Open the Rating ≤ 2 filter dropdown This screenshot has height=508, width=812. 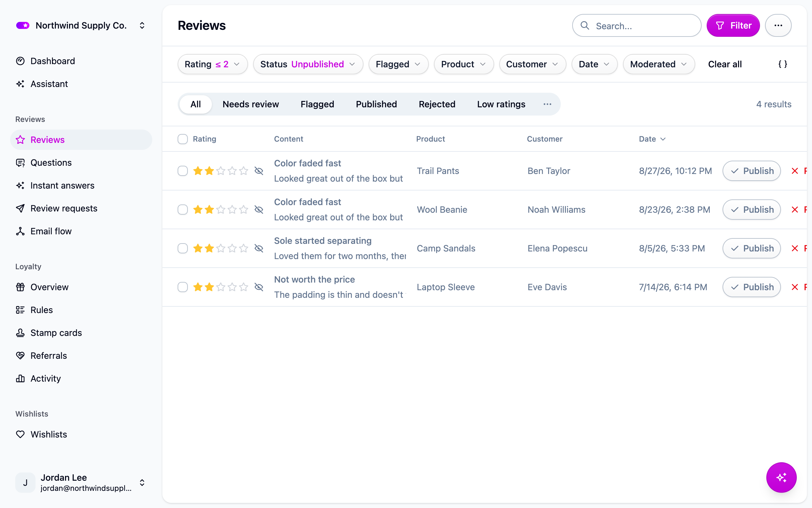[x=213, y=64]
